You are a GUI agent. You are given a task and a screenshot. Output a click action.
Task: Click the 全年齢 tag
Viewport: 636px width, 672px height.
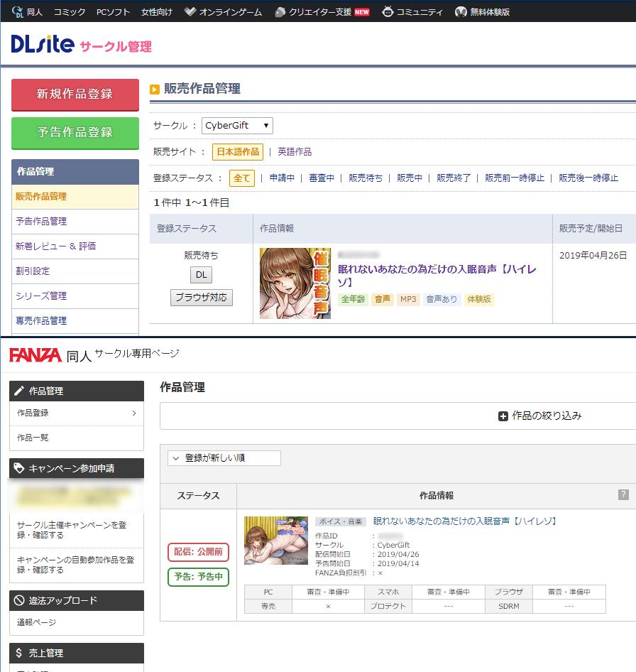click(353, 299)
